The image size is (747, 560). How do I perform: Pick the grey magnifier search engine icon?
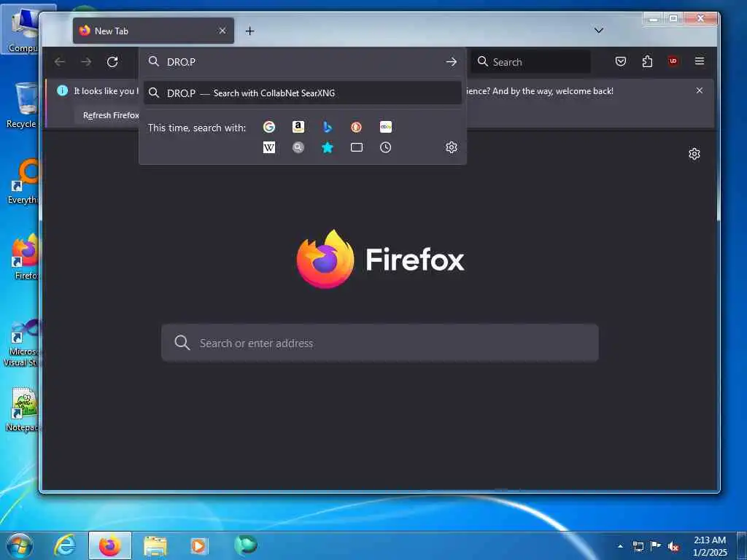[298, 147]
